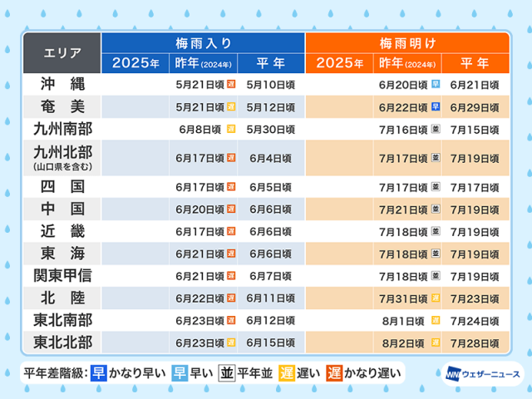Image resolution: width=532 pixels, height=399 pixels.
Task: Select the orange かなり遅い legend swatch
Action: (334, 373)
